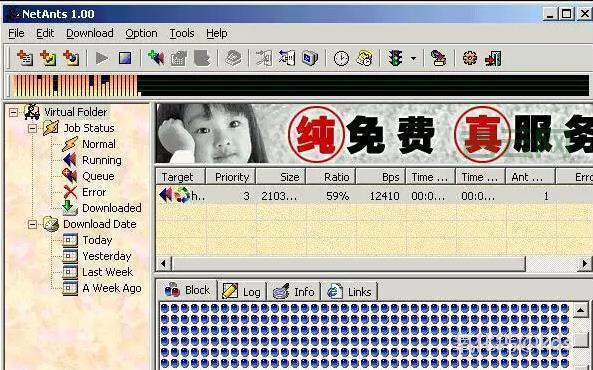Screen dimensions: 593x370
Task: Click the traffic light speed mode icon
Action: coord(396,58)
